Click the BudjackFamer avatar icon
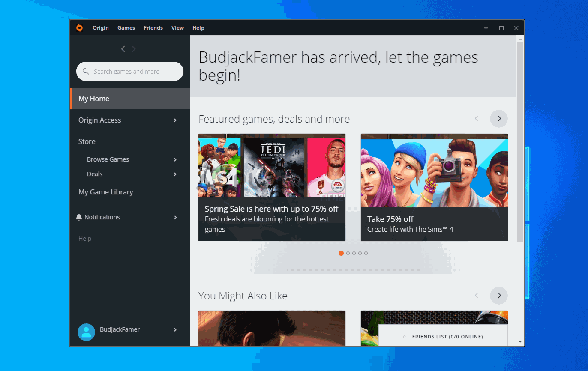The width and height of the screenshot is (588, 371). 86,332
